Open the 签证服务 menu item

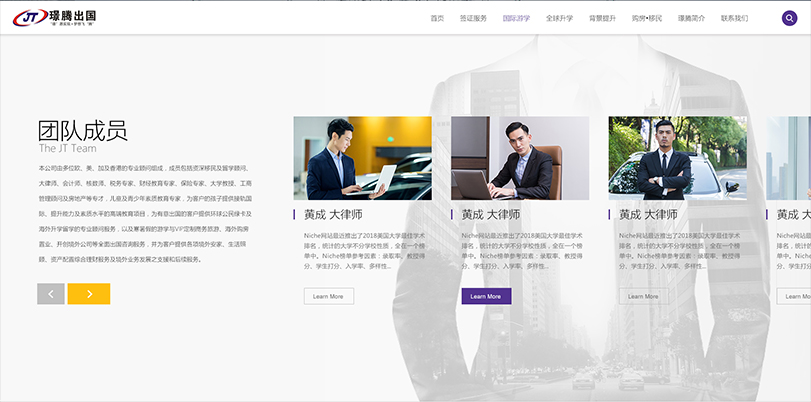(473, 18)
